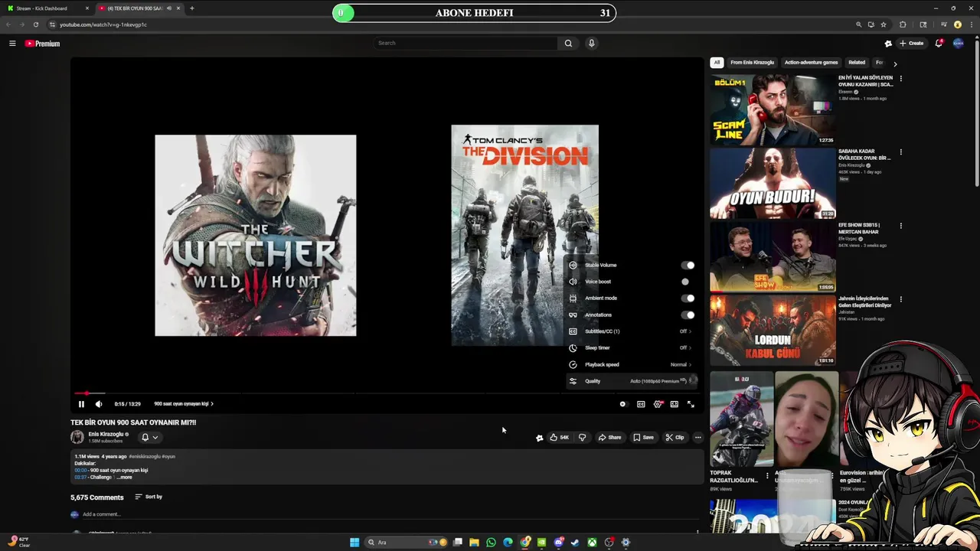Click the Share button

[610, 438]
